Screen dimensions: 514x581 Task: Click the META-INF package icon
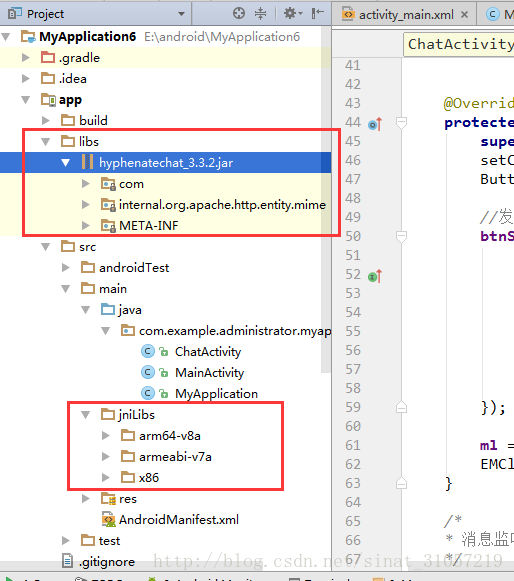pyautogui.click(x=108, y=225)
